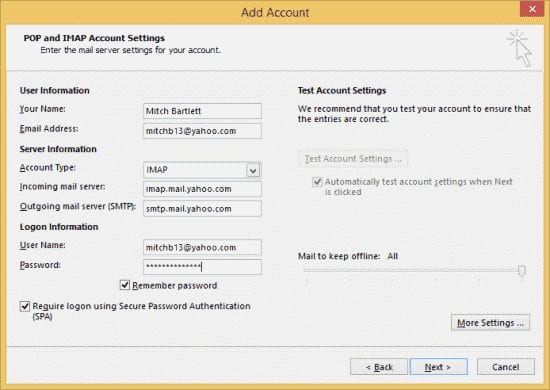Click the 'Server Information' section heading
This screenshot has width=550, height=390.
pos(58,149)
